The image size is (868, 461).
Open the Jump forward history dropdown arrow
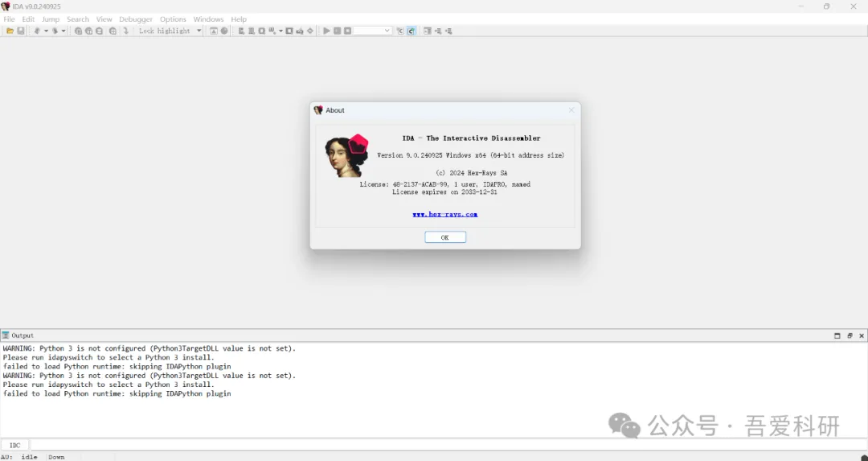[63, 31]
